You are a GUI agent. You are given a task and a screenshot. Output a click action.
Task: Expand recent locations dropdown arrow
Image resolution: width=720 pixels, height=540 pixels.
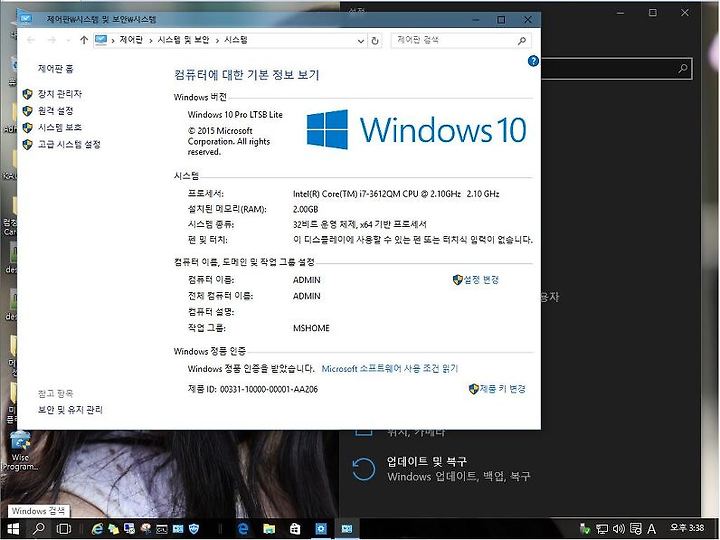68,40
